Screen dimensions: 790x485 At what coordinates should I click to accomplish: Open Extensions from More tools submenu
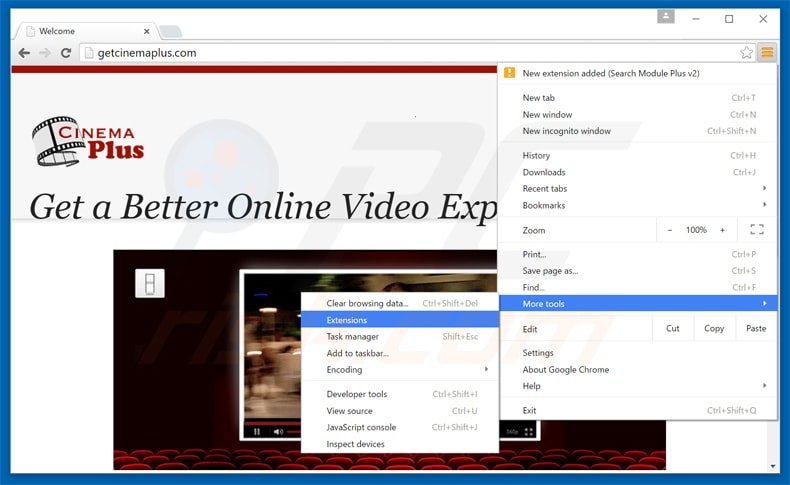point(400,320)
